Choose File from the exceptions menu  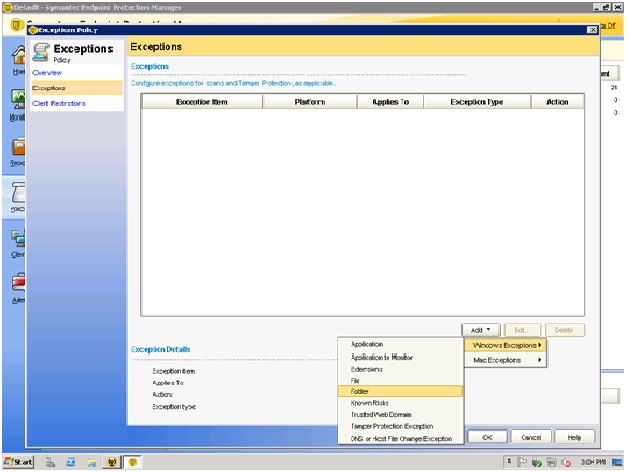(401, 381)
